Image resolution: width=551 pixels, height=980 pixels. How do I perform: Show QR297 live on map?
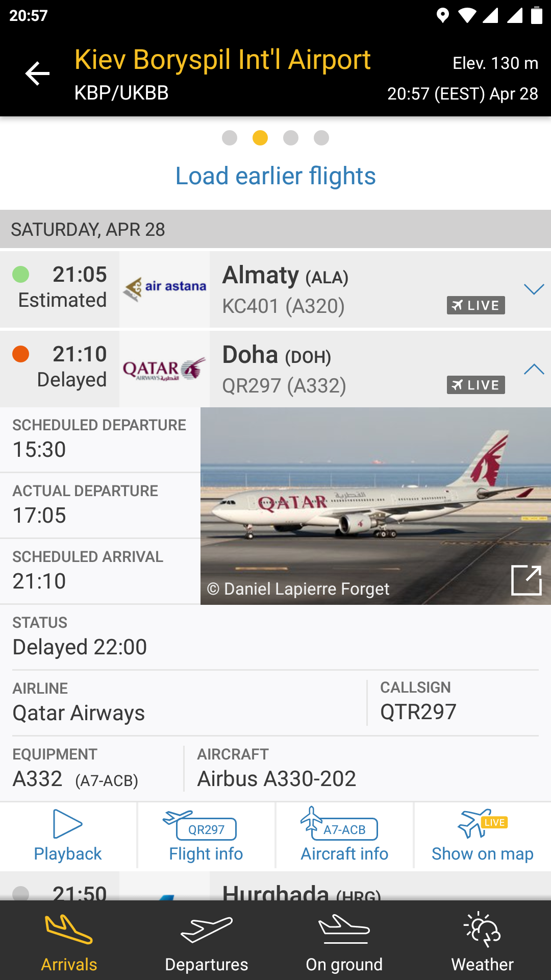coord(482,836)
